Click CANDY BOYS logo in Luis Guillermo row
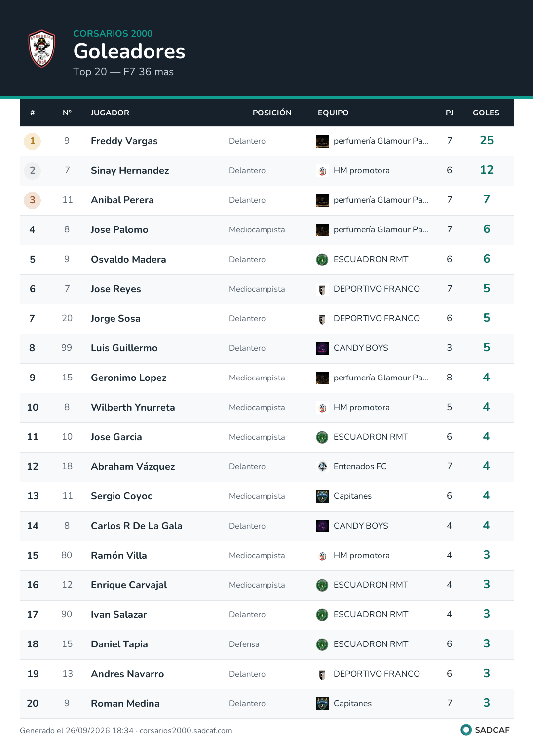The height and width of the screenshot is (756, 533). click(322, 348)
